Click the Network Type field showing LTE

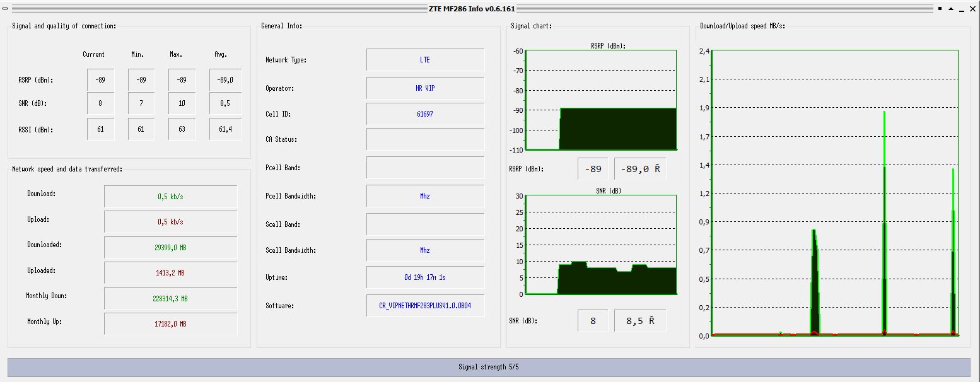[x=425, y=60]
